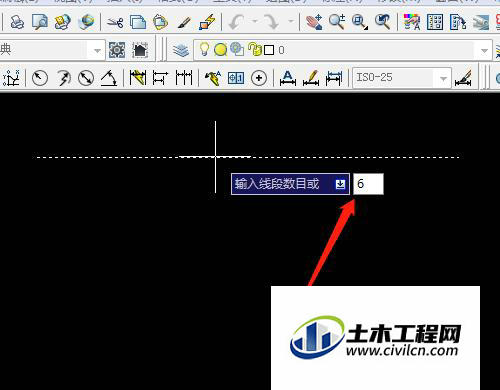Toggle layer 0 lock padlock
This screenshot has height=390, width=500.
pyautogui.click(x=255, y=50)
